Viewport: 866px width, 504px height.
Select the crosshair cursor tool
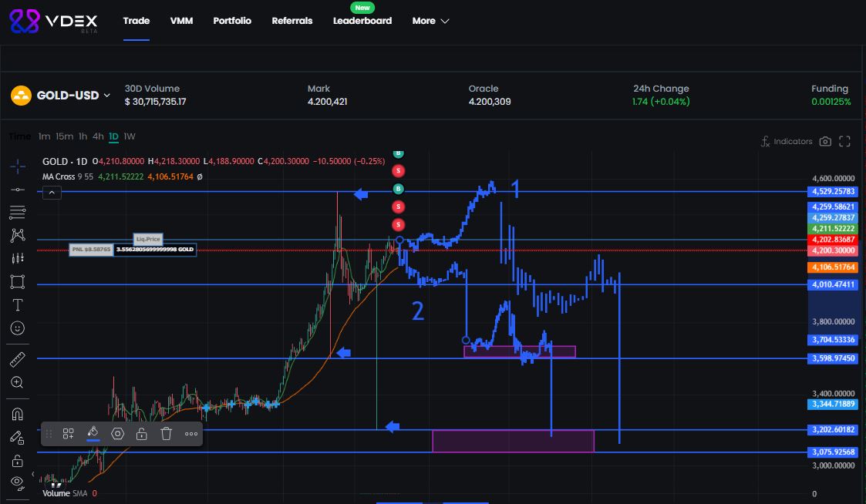[x=17, y=166]
